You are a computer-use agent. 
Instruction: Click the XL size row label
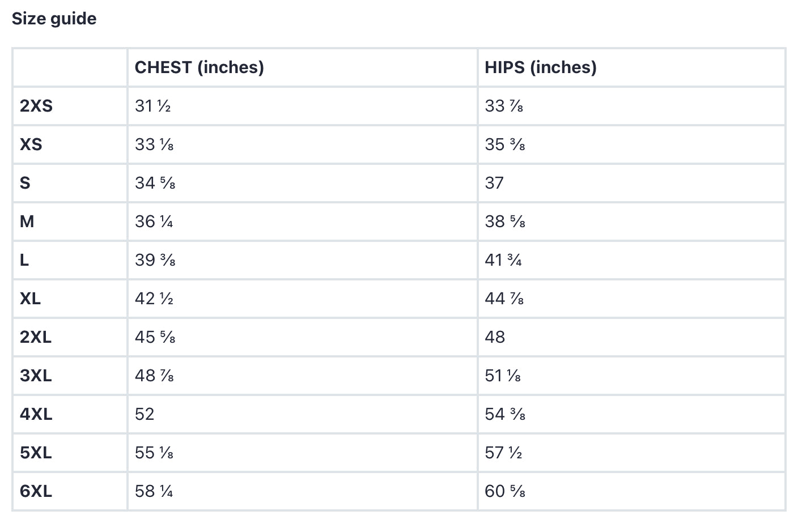point(31,299)
